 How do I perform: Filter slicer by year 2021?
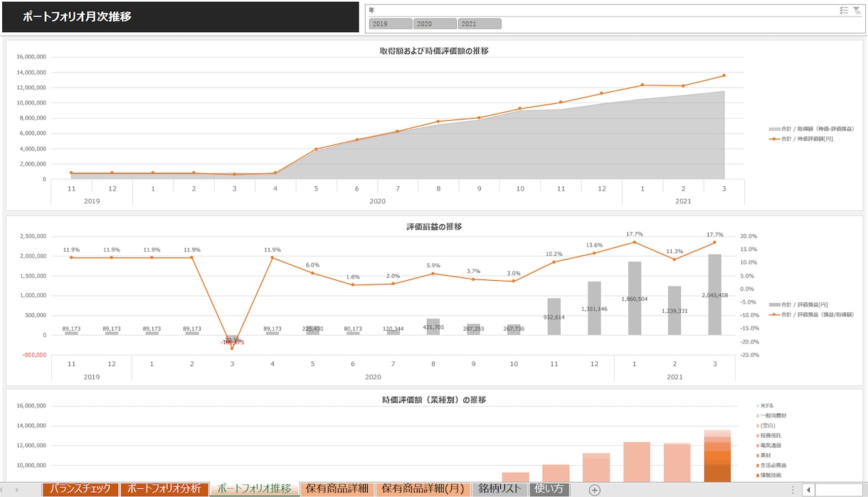[x=480, y=23]
